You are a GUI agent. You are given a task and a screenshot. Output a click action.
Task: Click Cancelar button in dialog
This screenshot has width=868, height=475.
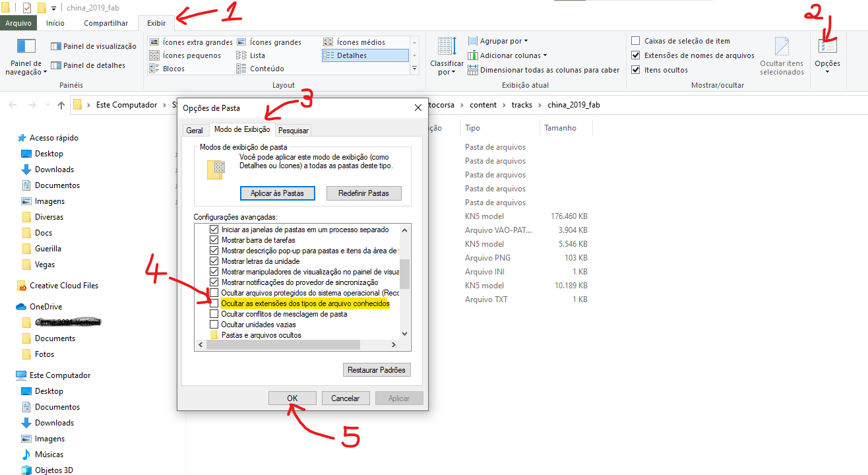click(x=346, y=398)
